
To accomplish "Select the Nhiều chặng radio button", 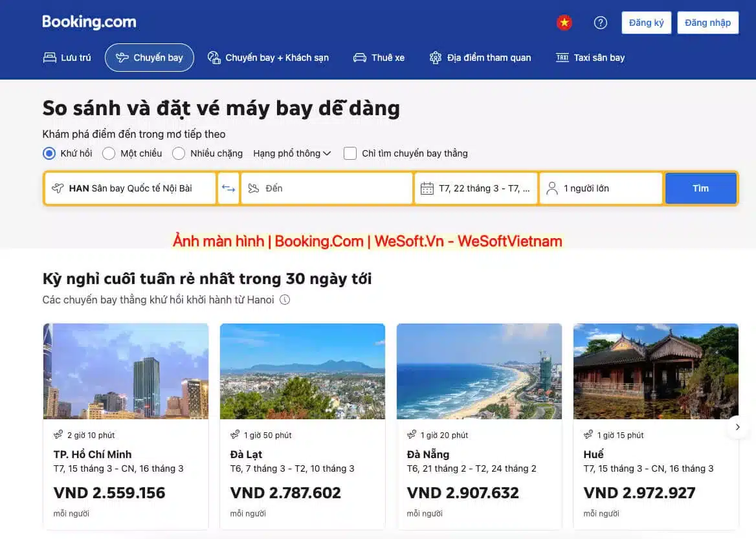I will tap(179, 153).
